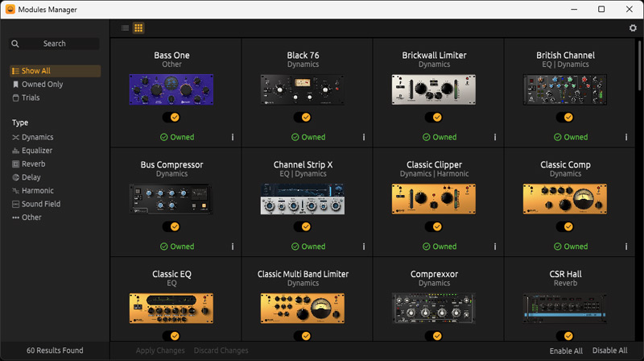This screenshot has height=361, width=644.
Task: Toggle the Bass One module switch
Action: 171,118
